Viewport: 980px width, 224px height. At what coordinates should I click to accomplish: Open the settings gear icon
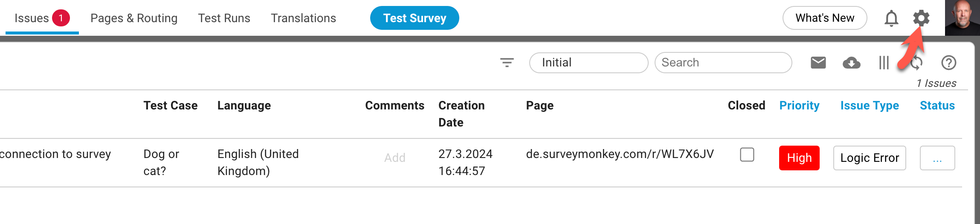(921, 18)
